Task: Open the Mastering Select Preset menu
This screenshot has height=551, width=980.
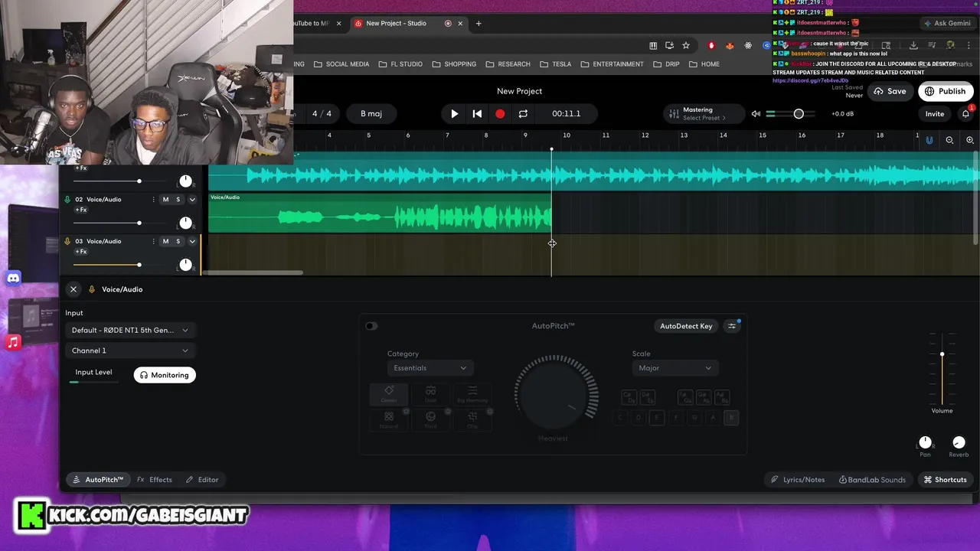Action: [x=704, y=113]
